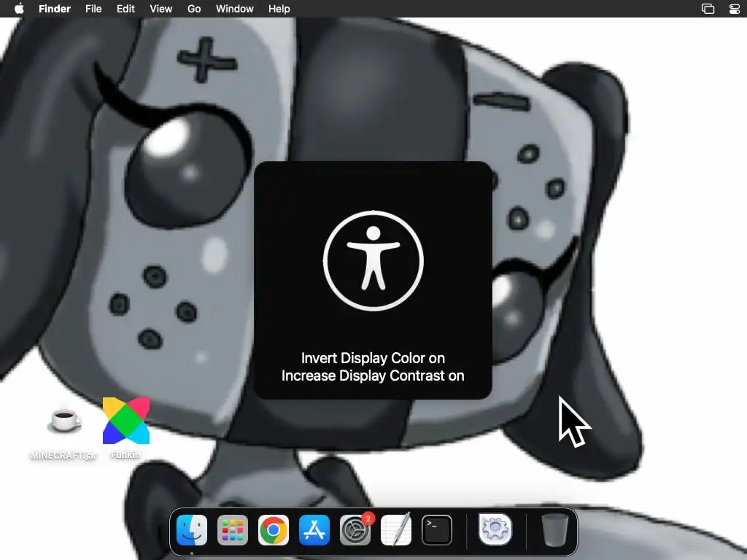Click the 'Invert Display Color on' text

373,358
